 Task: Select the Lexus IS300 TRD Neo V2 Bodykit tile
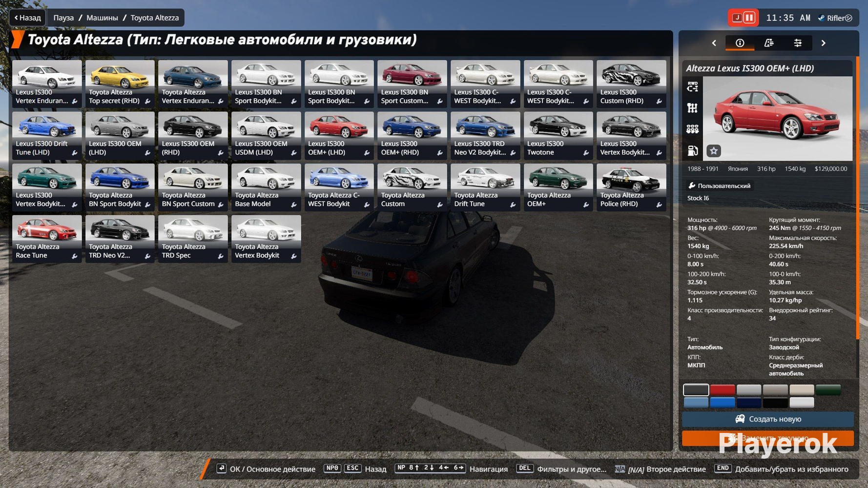point(485,136)
